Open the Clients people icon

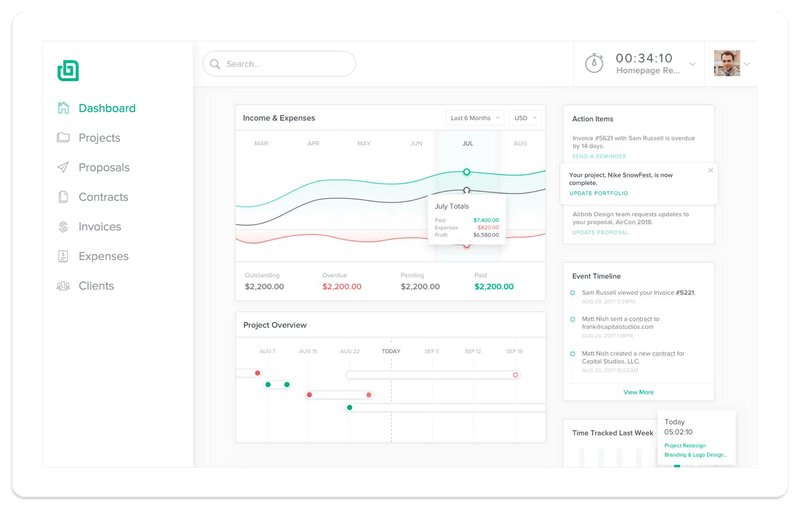pyautogui.click(x=63, y=286)
